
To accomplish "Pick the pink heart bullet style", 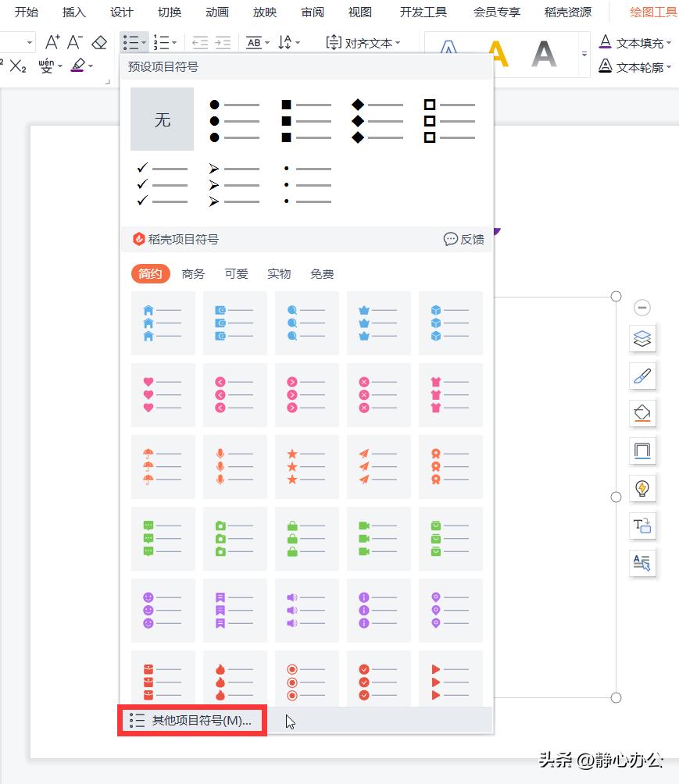I will (x=163, y=395).
